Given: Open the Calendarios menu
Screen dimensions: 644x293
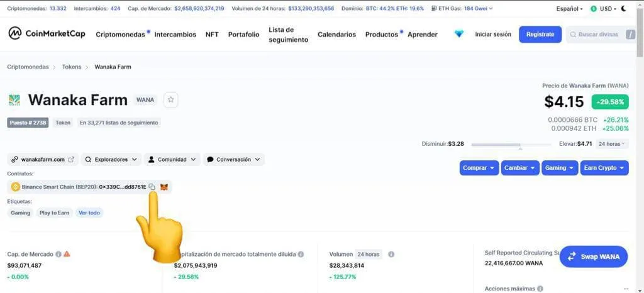Looking at the screenshot, I should pyautogui.click(x=337, y=35).
